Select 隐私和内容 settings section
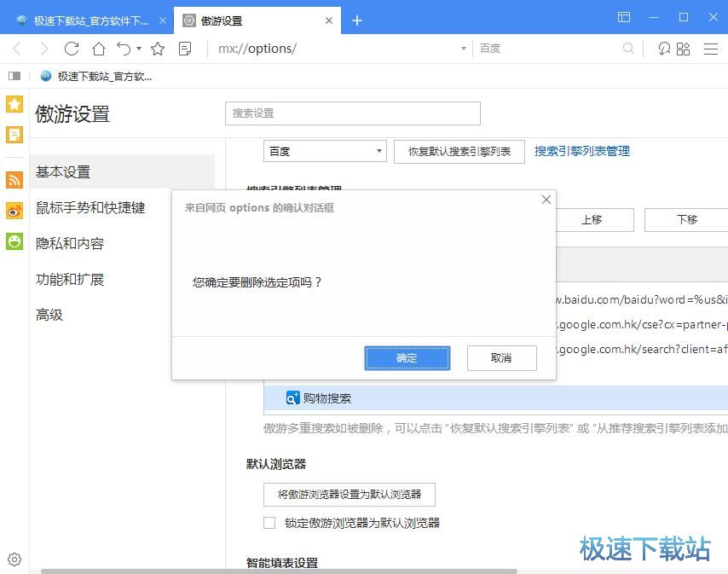 pos(70,243)
